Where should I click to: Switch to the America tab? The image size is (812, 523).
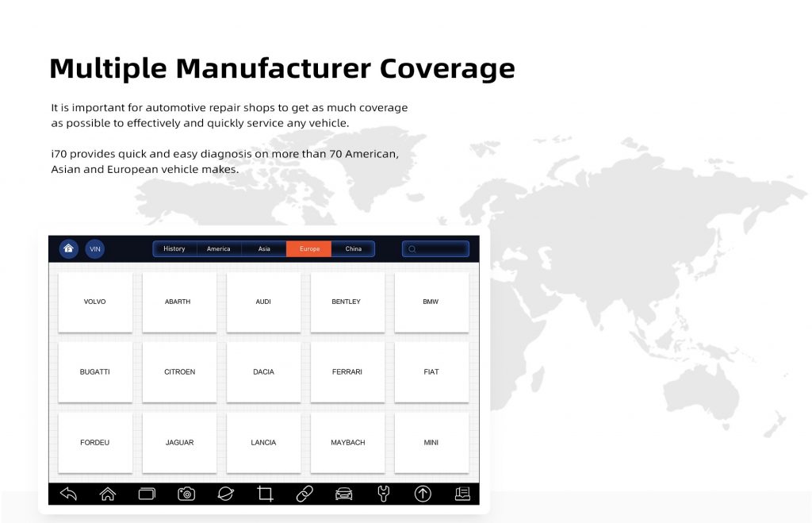point(219,248)
